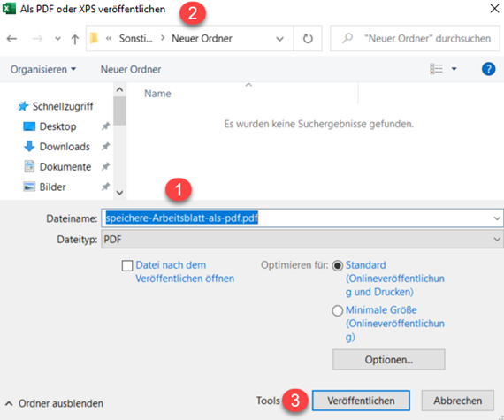Go back using the back arrow
The height and width of the screenshot is (420, 504).
(x=11, y=39)
